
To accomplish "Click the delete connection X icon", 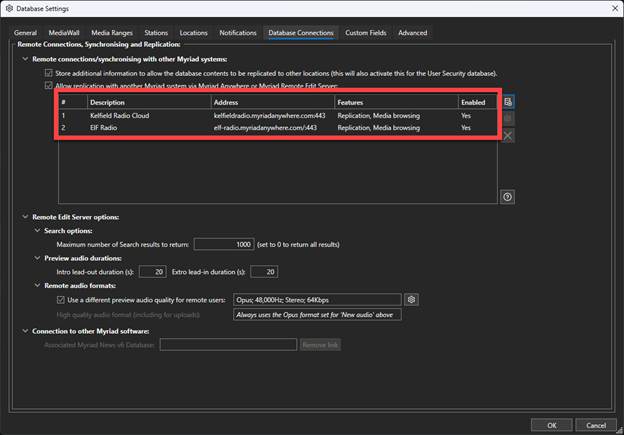I will (508, 136).
